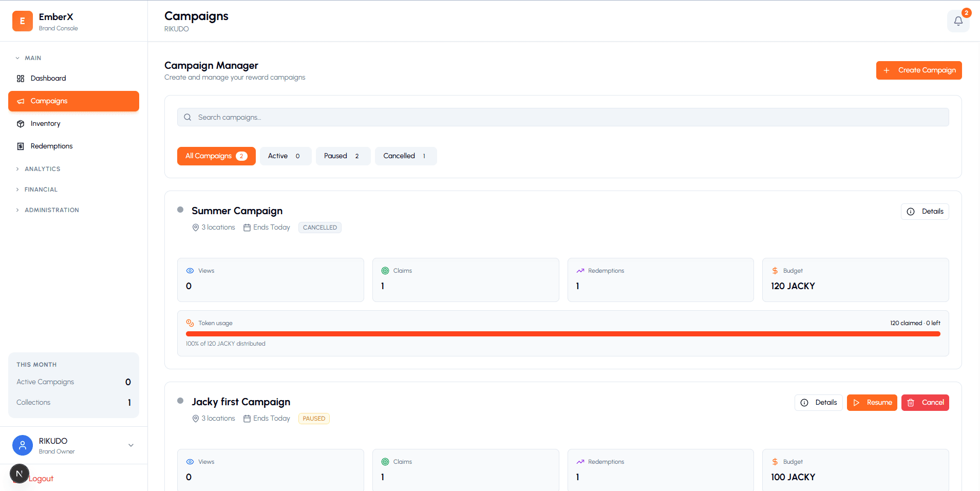This screenshot has height=491, width=980.
Task: Open the RIKUDO account dropdown chevron
Action: (131, 445)
